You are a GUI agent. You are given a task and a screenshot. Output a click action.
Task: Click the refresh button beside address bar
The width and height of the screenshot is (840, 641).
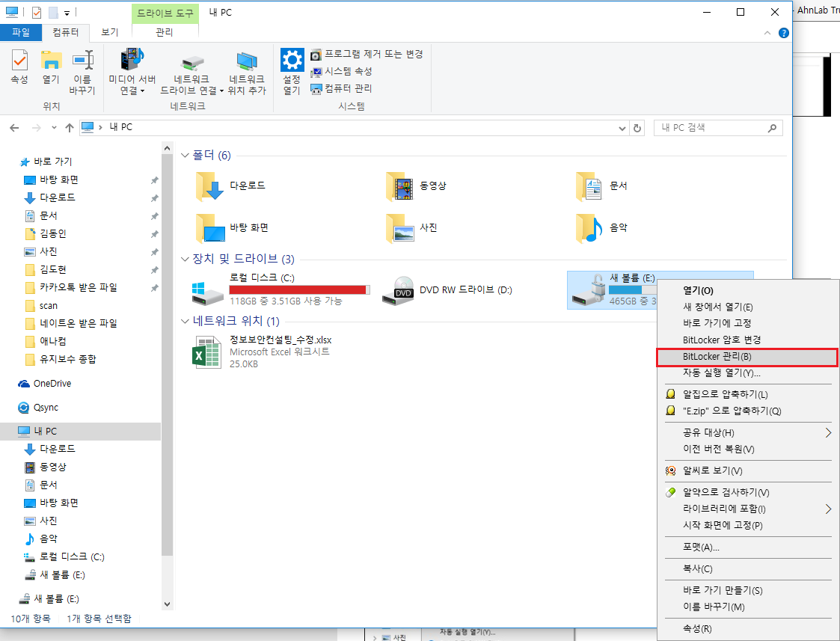coord(637,128)
